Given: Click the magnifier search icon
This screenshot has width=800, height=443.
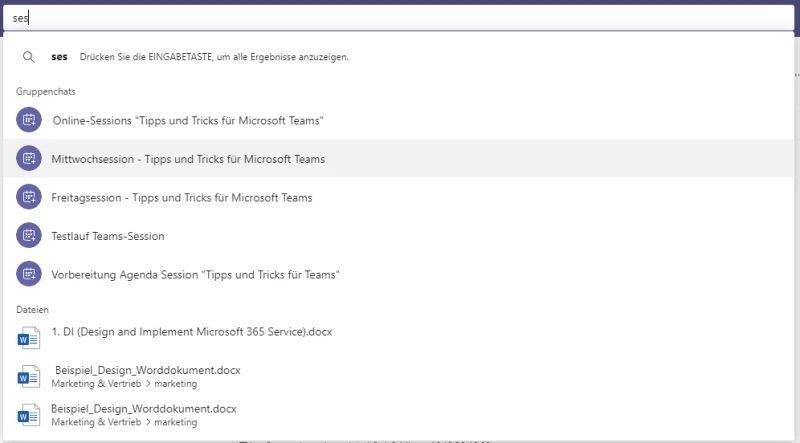Looking at the screenshot, I should coord(29,57).
